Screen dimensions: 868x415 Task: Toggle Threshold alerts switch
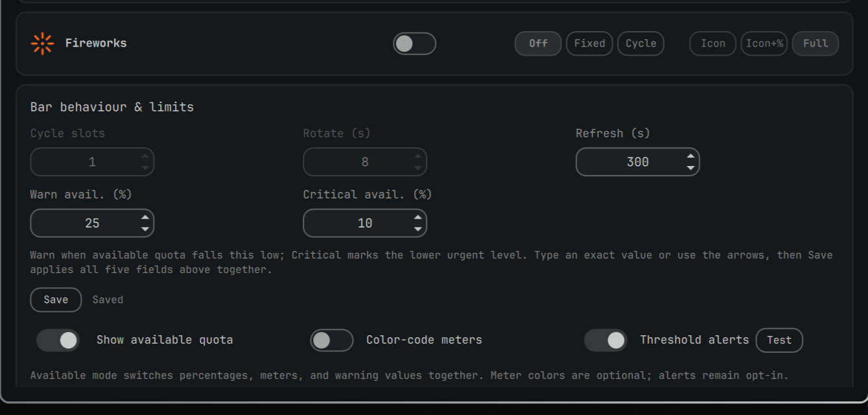pos(605,340)
